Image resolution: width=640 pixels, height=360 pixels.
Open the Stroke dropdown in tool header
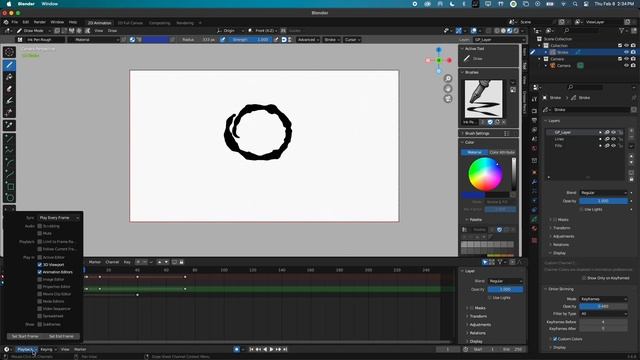pyautogui.click(x=332, y=40)
